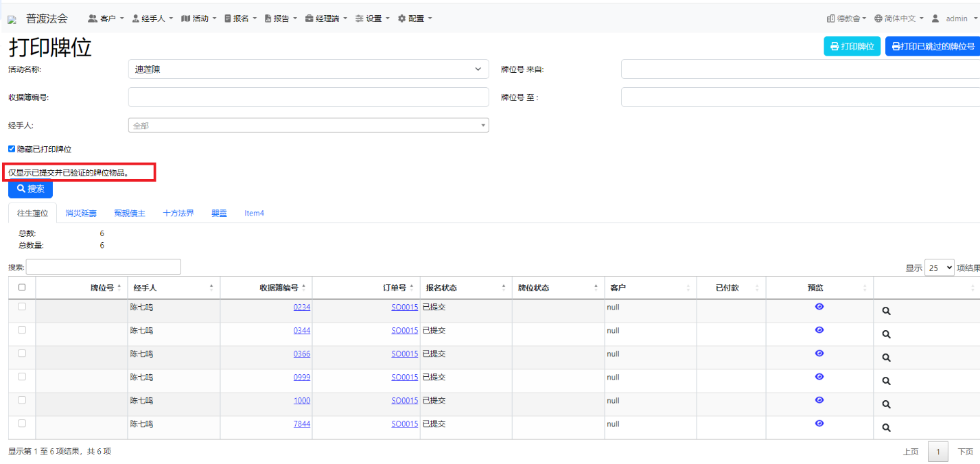Focus the table 搜索 filter box
Image resolution: width=980 pixels, height=464 pixels.
coord(104,266)
